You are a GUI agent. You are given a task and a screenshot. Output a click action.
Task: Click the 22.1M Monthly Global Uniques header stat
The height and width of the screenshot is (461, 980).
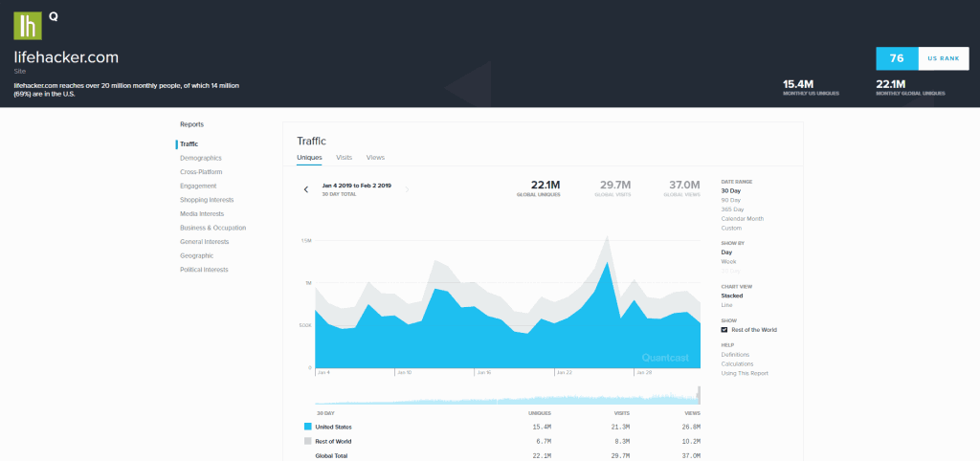click(911, 87)
